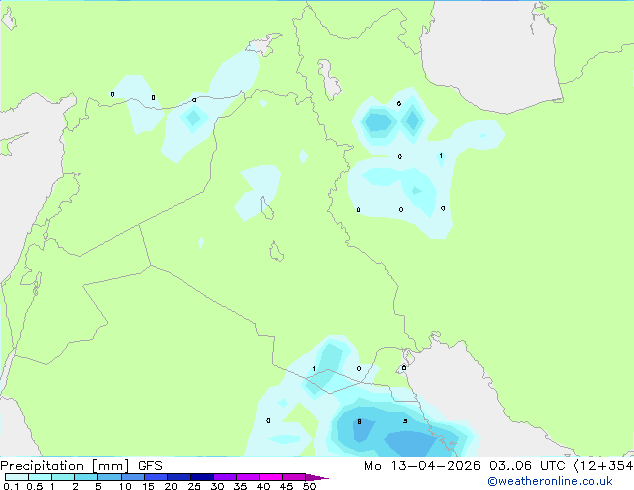Click the 20 mm dark blue swatch
The image size is (634, 490).
(178, 477)
